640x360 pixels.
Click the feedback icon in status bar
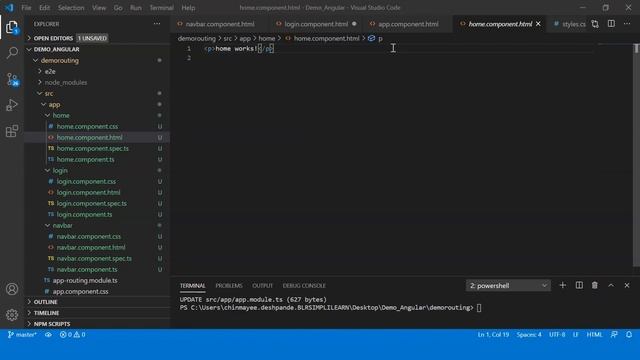click(614, 335)
